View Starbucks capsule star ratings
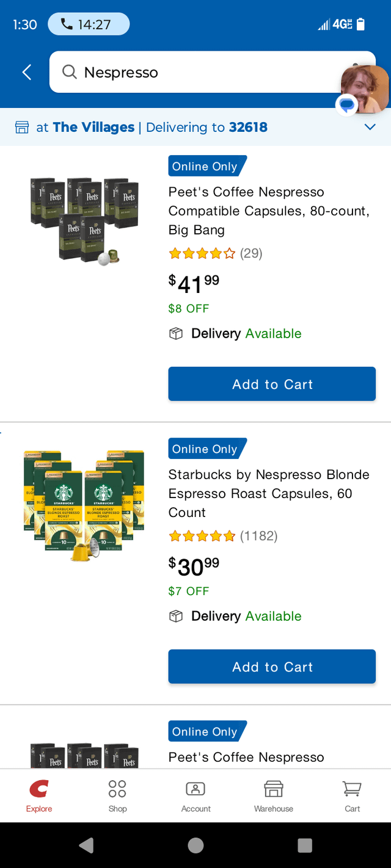Screen dimensions: 391x868 coord(202,536)
